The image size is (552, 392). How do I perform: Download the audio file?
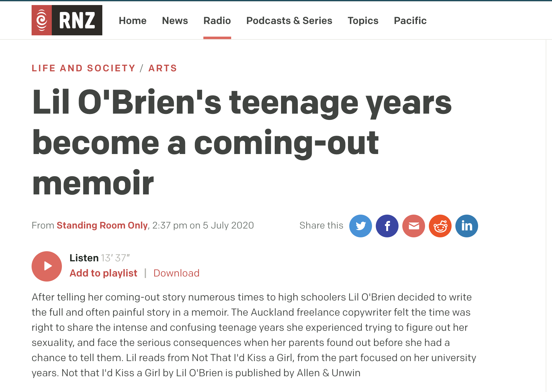(177, 273)
